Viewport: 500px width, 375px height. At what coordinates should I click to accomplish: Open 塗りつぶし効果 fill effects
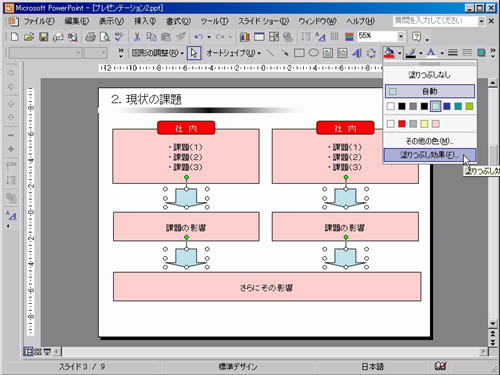430,155
